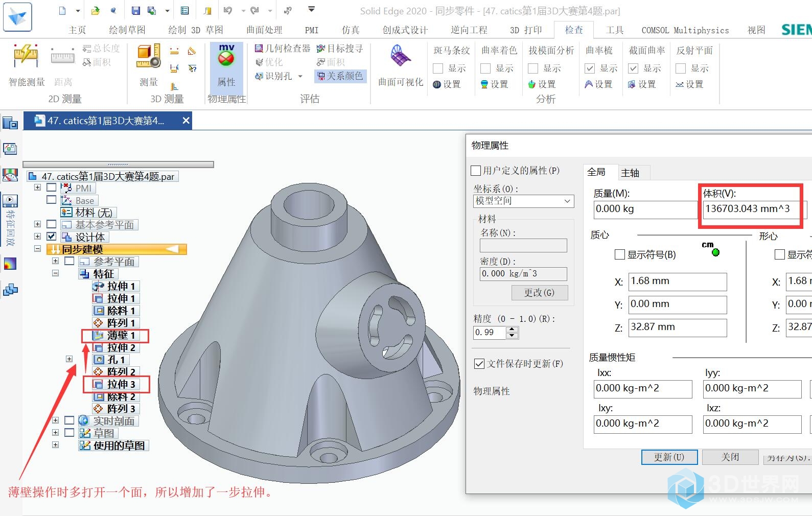Click the 目标搜寻 goal seek tool
812x516 pixels.
pos(340,48)
